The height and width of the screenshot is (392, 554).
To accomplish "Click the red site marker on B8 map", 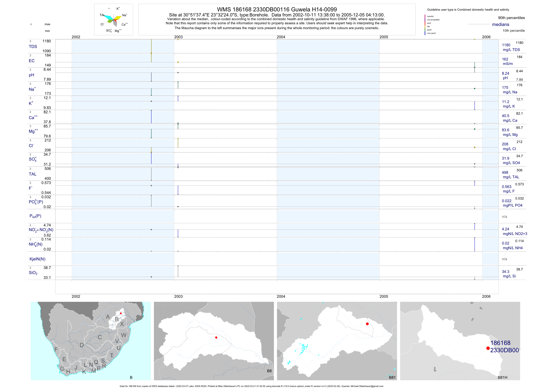I will coord(216,337).
